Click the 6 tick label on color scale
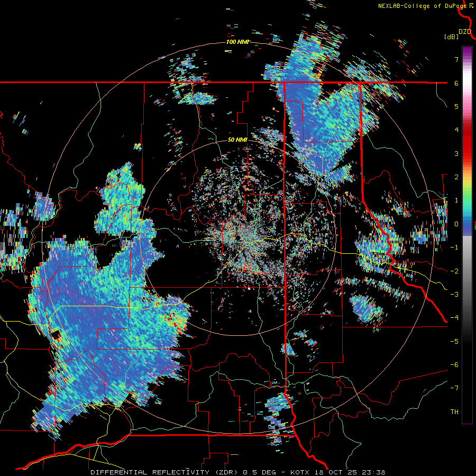The image size is (476, 476). coord(456,83)
